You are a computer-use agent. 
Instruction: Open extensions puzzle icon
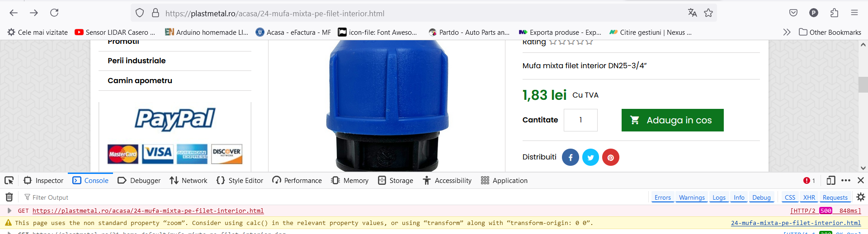834,13
